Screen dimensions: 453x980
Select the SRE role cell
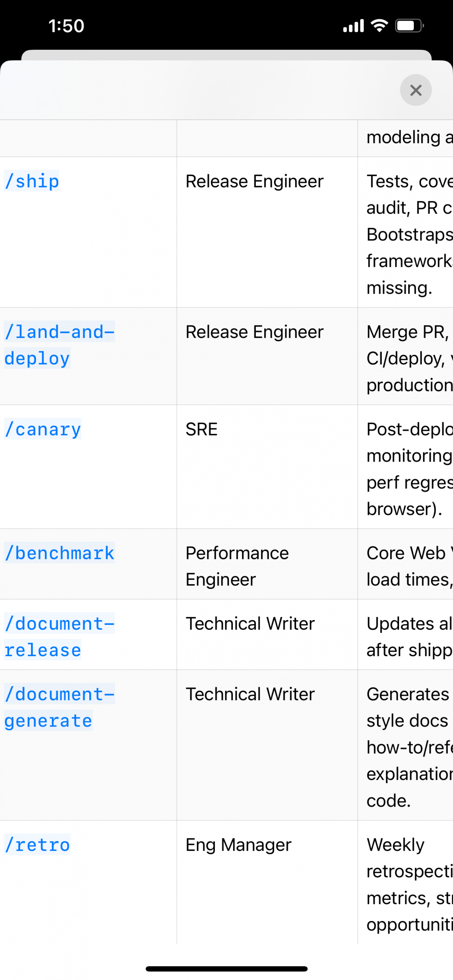coord(267,467)
